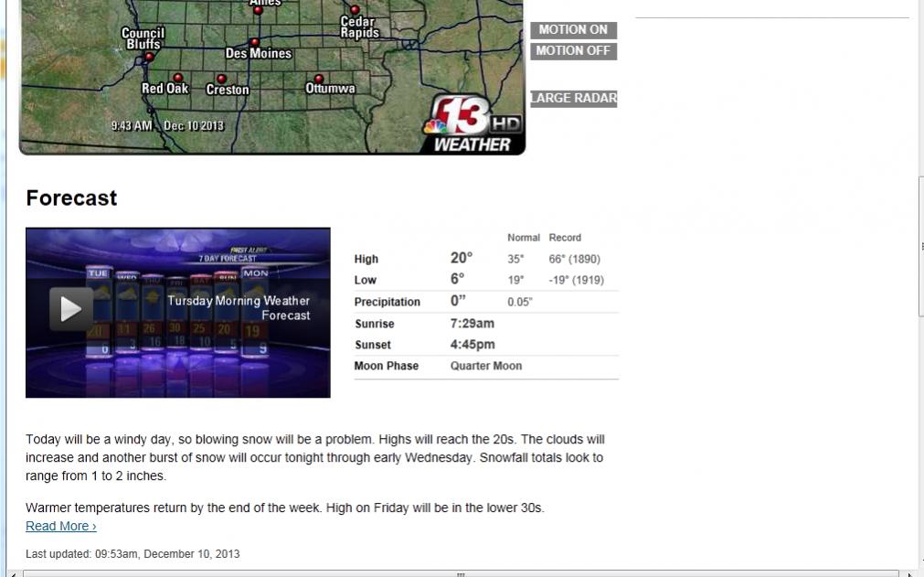Click the Cedar Rapids map marker
Viewport: 924px width, 577px height.
[x=356, y=10]
